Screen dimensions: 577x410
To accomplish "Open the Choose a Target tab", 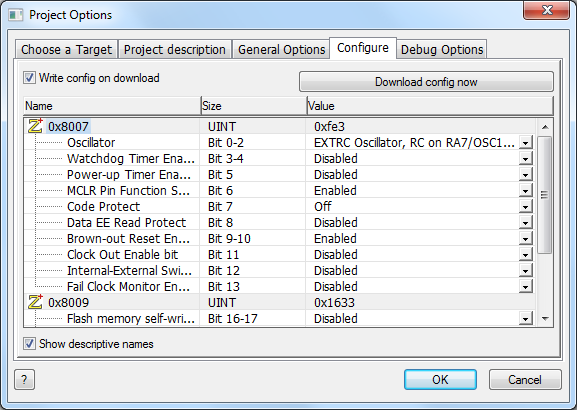I will click(67, 49).
